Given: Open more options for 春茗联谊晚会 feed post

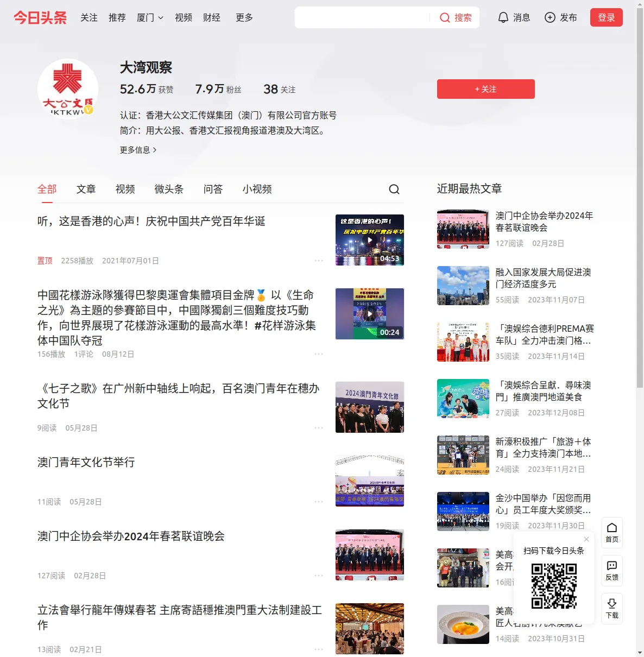Looking at the screenshot, I should (x=319, y=576).
